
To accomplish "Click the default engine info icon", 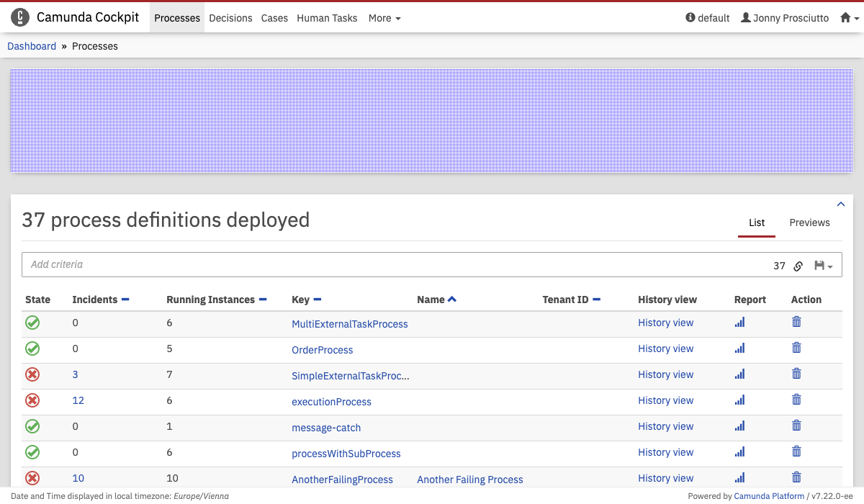I will click(690, 18).
